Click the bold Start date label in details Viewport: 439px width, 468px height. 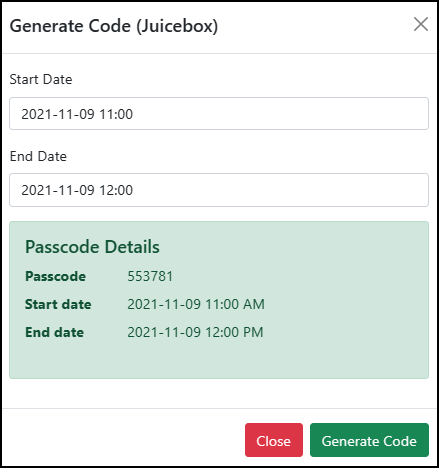(x=58, y=304)
